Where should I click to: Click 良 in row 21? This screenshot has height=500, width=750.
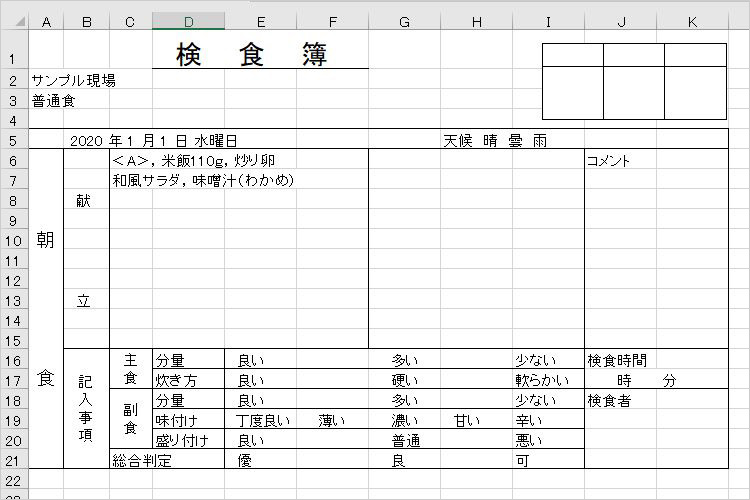[398, 461]
